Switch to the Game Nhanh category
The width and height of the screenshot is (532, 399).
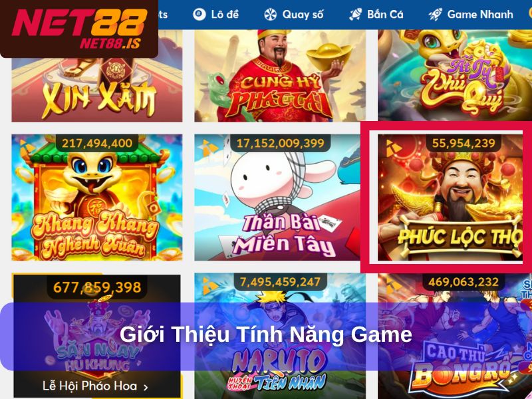[471, 15]
